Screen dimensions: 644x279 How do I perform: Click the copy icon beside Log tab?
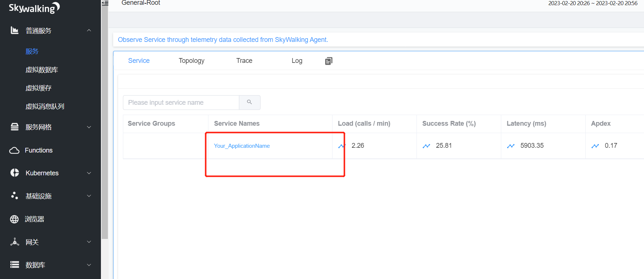pyautogui.click(x=328, y=61)
